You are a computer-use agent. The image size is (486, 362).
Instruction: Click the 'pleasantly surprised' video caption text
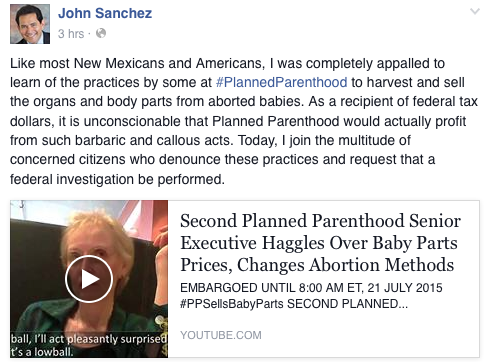[x=117, y=339]
